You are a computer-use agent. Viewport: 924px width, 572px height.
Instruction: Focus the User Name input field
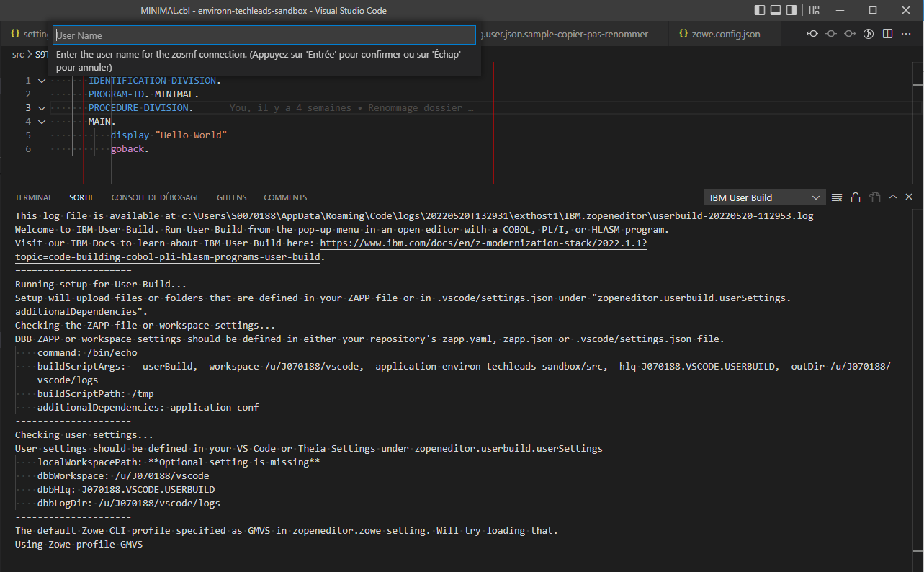263,35
